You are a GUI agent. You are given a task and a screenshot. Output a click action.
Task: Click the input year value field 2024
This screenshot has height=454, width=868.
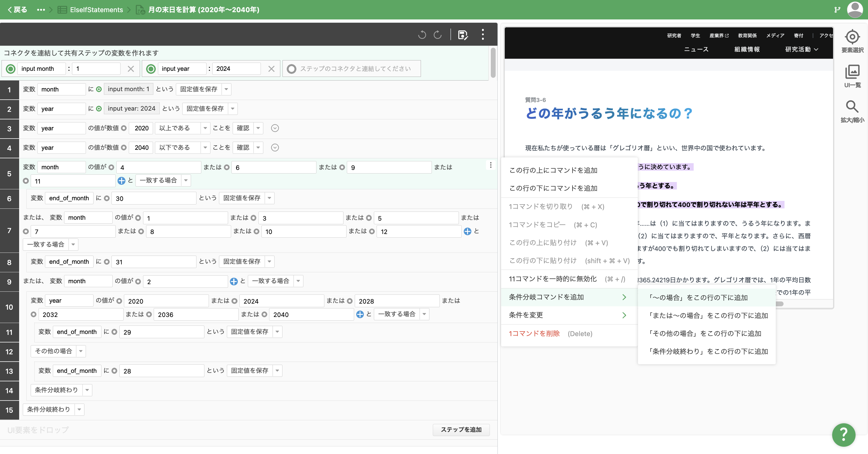(237, 69)
